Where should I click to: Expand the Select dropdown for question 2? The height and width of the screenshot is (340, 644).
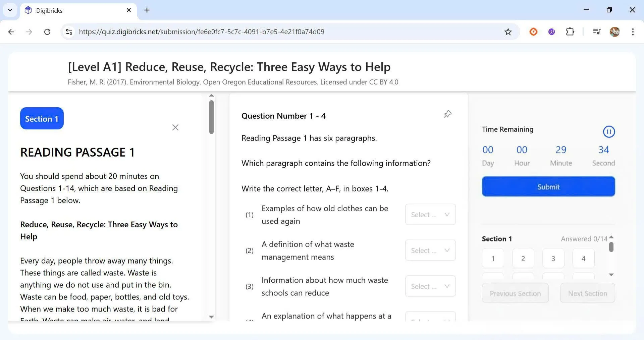pos(430,250)
